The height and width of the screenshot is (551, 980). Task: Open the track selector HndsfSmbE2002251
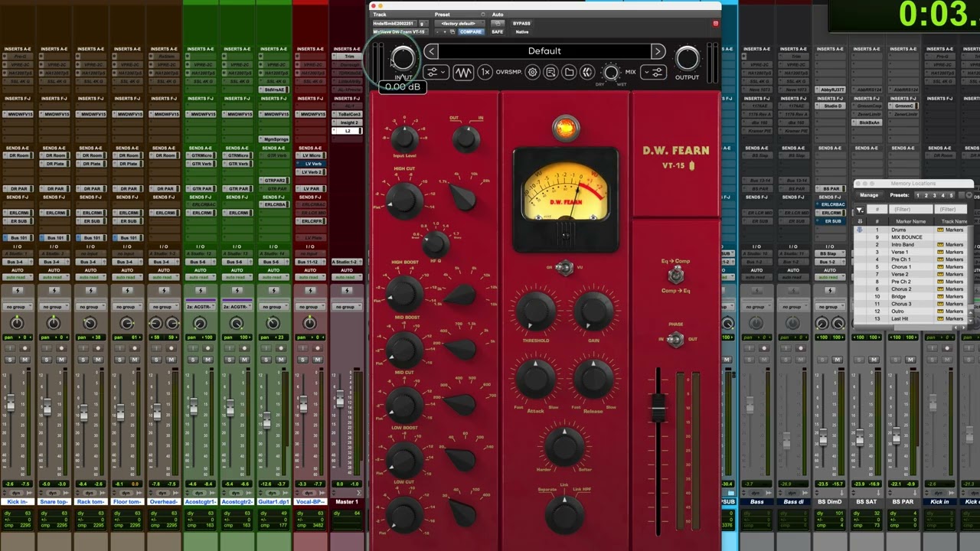click(x=394, y=24)
